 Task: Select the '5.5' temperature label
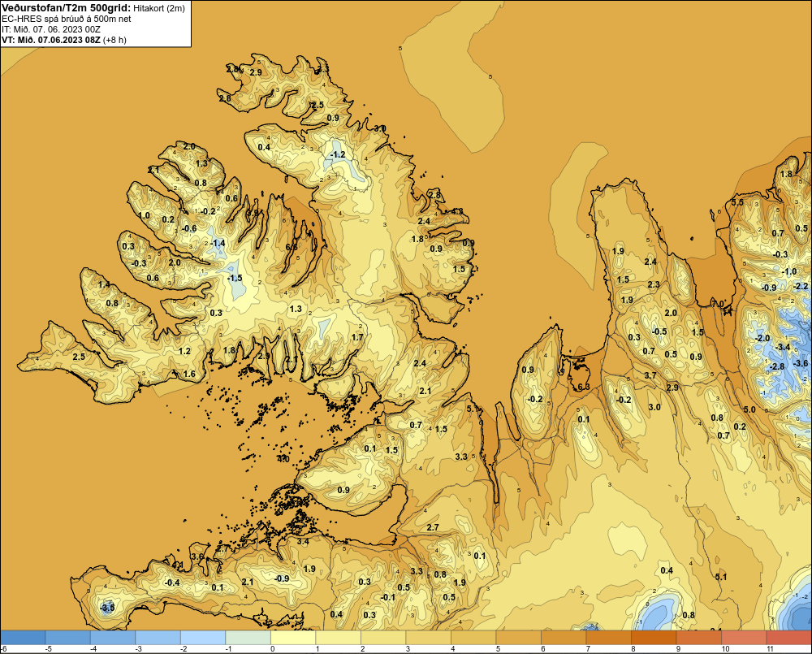[x=737, y=202]
